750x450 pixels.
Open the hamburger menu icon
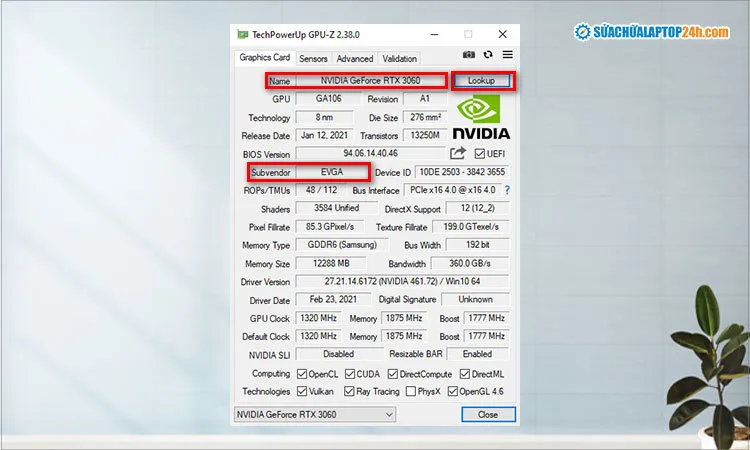coord(507,55)
